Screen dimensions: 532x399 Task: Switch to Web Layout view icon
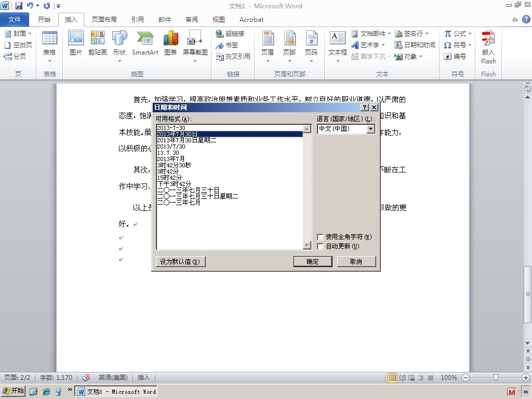411,378
